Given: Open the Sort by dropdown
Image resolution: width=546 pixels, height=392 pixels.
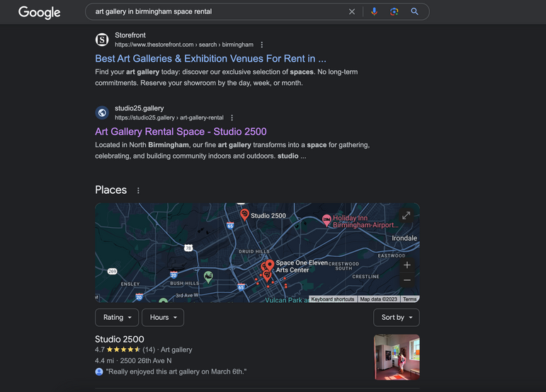Looking at the screenshot, I should coord(397,318).
